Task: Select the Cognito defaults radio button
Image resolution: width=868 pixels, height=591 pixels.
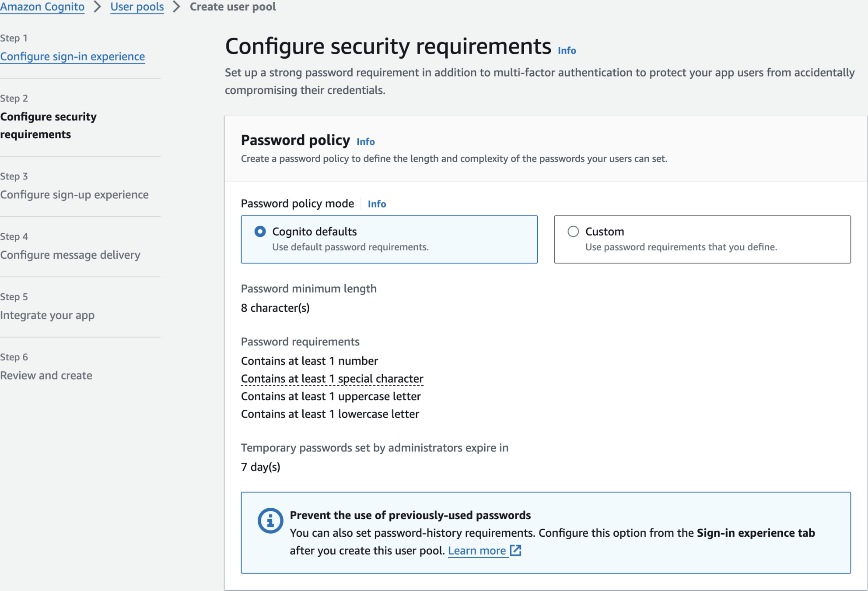Action: (260, 231)
